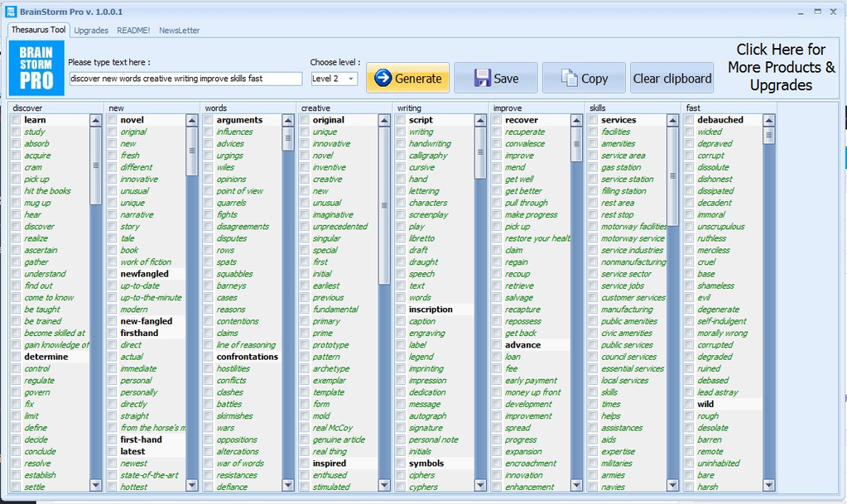Image resolution: width=847 pixels, height=504 pixels.
Task: Select the word 'hit the books'
Action: click(47, 190)
